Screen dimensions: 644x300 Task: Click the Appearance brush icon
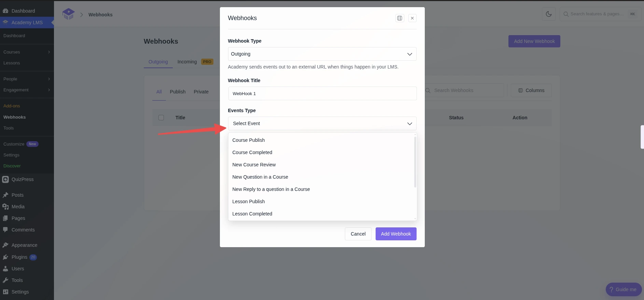[5, 245]
